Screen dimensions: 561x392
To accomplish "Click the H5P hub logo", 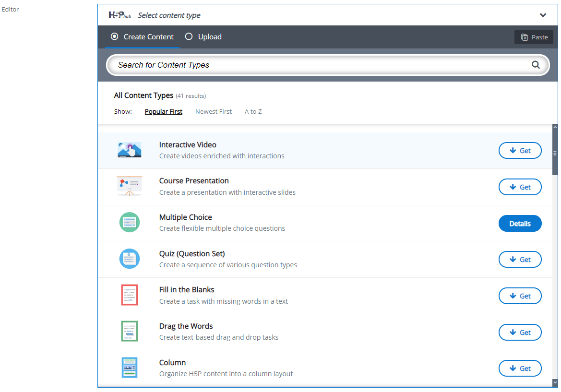I will click(120, 15).
